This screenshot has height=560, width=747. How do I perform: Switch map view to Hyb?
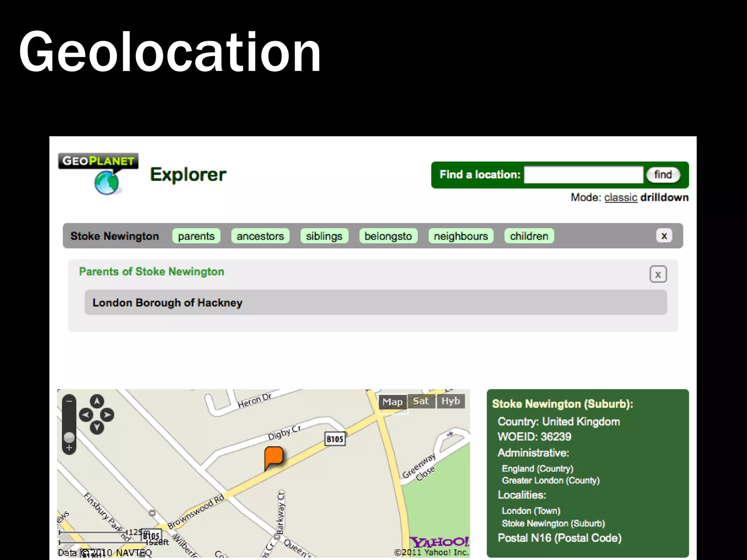coord(450,401)
